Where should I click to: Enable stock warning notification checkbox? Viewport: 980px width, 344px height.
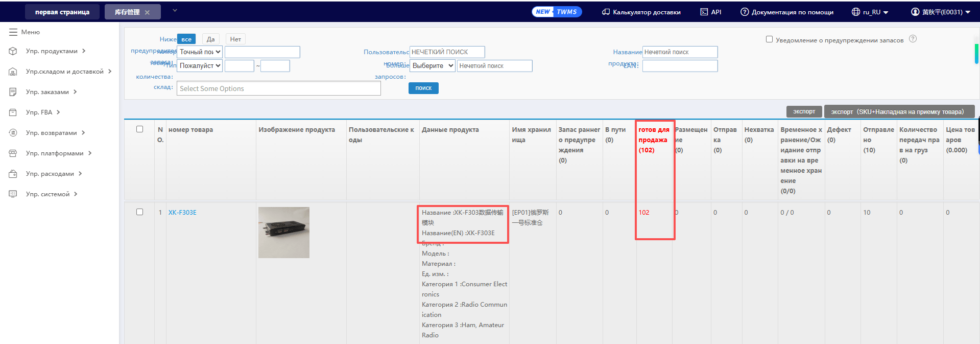coord(769,39)
